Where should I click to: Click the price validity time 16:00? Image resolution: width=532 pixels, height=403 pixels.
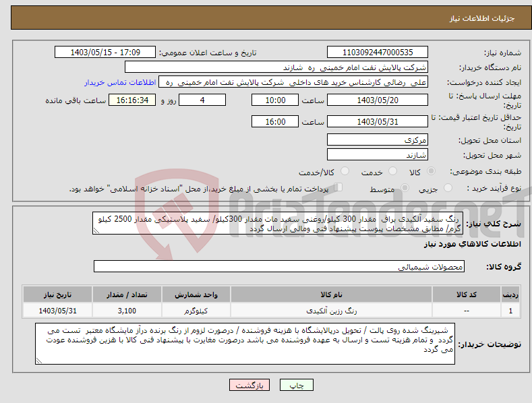click(275, 121)
